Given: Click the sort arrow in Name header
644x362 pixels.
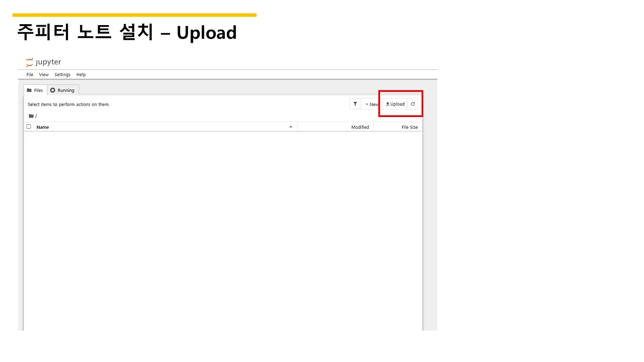Looking at the screenshot, I should (291, 127).
